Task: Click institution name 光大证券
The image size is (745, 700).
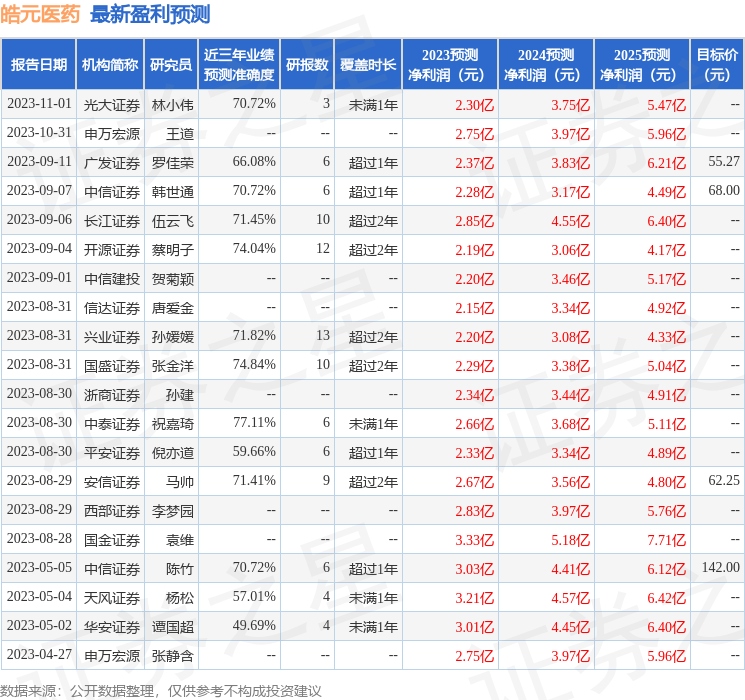Action: [x=112, y=105]
